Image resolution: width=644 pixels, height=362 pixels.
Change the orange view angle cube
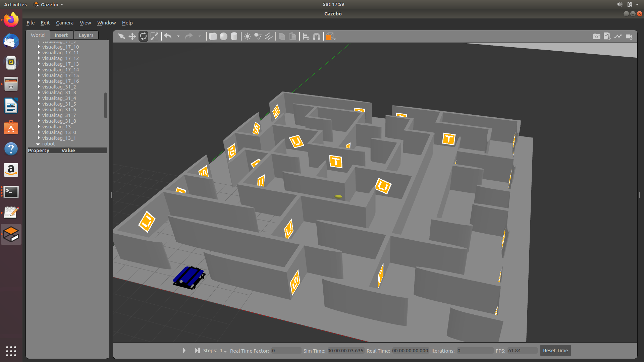coord(330,36)
